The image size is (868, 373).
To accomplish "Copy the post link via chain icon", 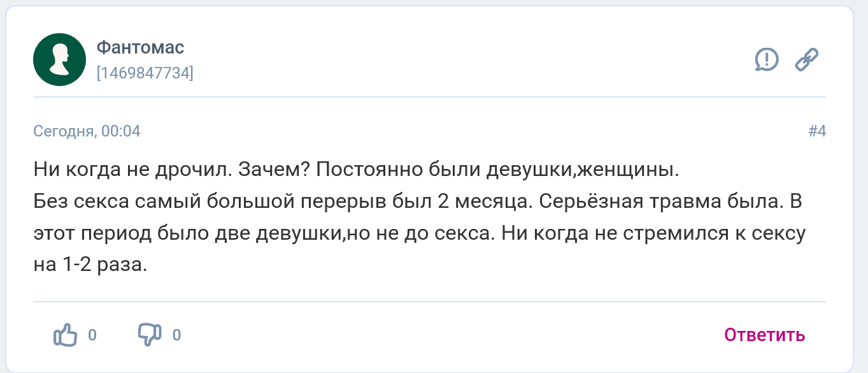I will point(807,60).
